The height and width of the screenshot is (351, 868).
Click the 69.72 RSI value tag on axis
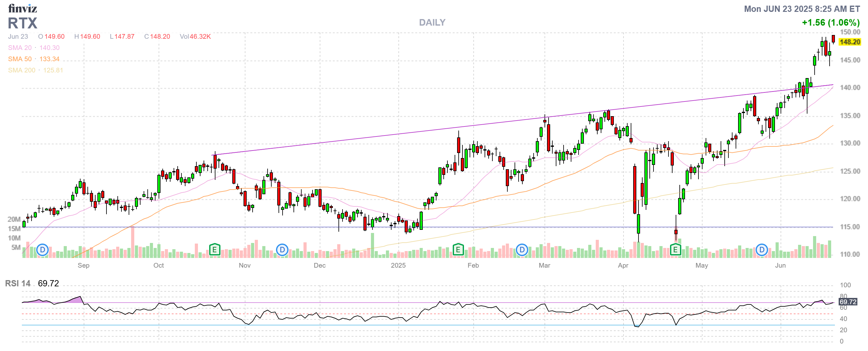(x=848, y=302)
